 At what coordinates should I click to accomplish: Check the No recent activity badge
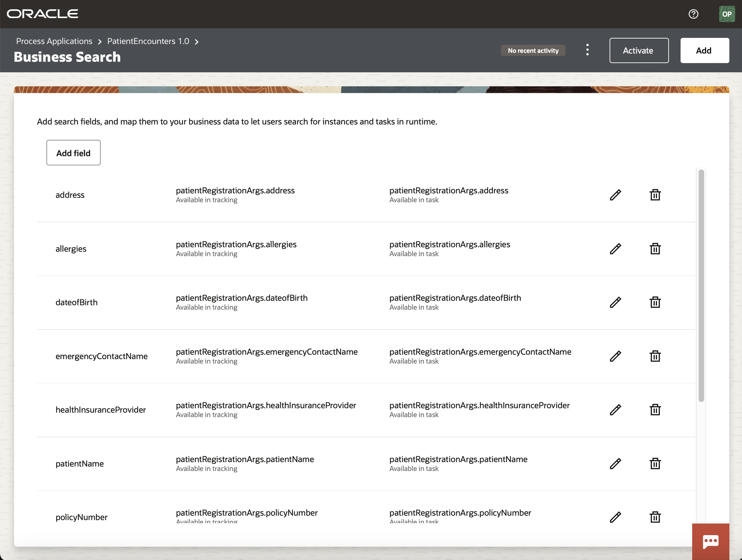(x=533, y=50)
